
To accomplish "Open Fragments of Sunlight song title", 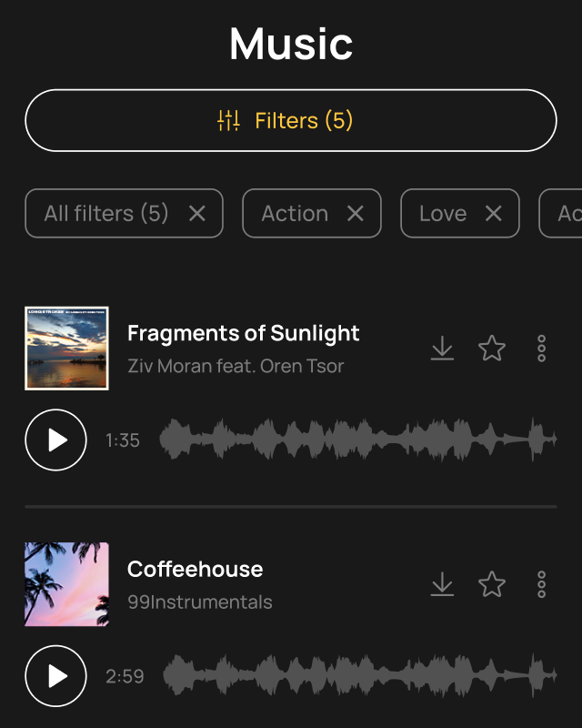I will (x=244, y=333).
